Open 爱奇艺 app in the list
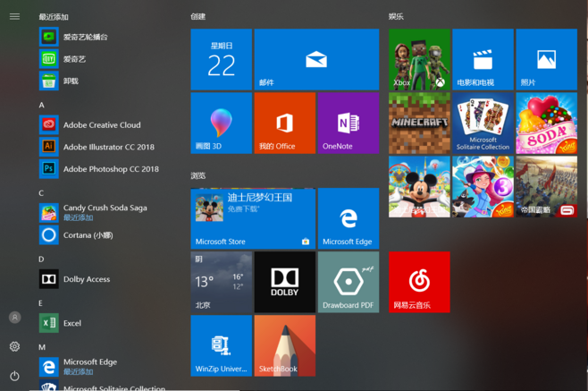This screenshot has height=391, width=588. (x=101, y=58)
